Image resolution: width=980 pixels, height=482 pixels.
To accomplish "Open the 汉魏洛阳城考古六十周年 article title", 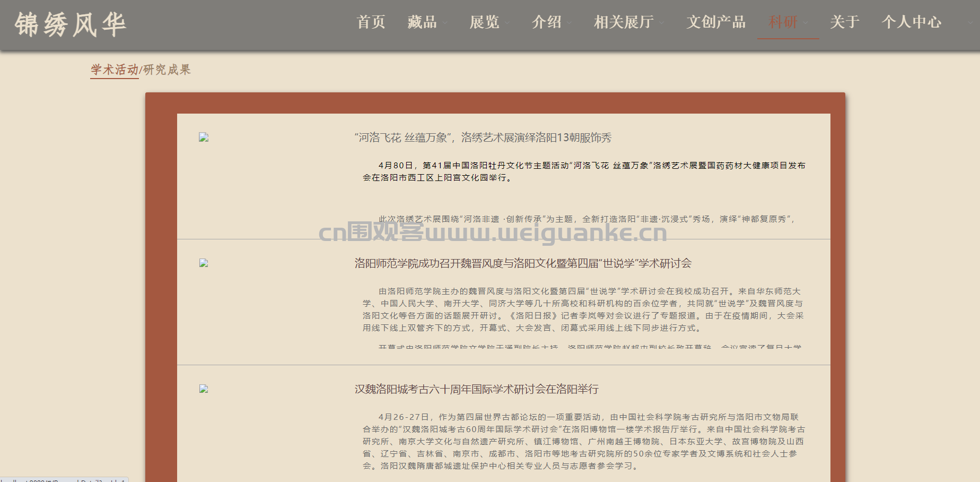I will pos(476,390).
